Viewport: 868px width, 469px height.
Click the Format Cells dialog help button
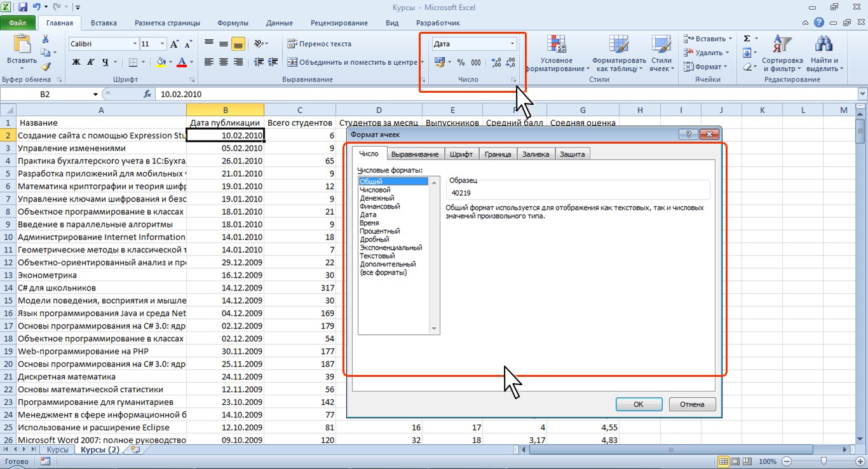688,135
